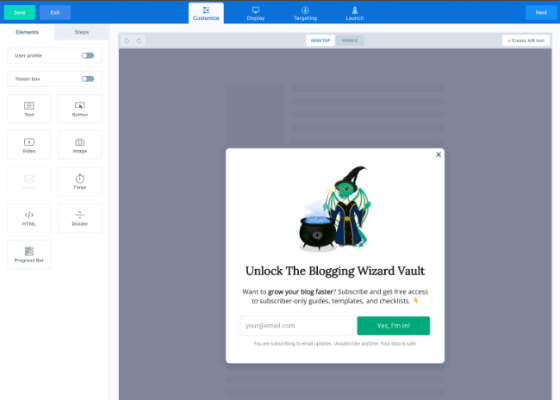
Task: Switch preview to Desktop
Action: (320, 40)
